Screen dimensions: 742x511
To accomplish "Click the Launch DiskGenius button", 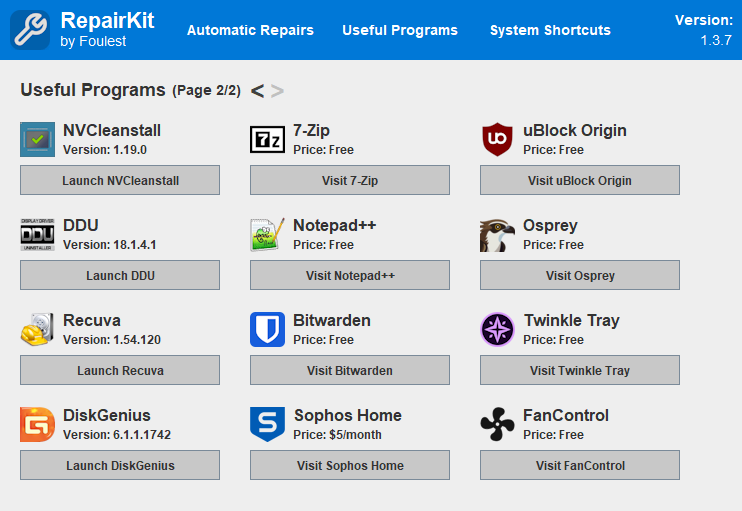I will (x=120, y=465).
